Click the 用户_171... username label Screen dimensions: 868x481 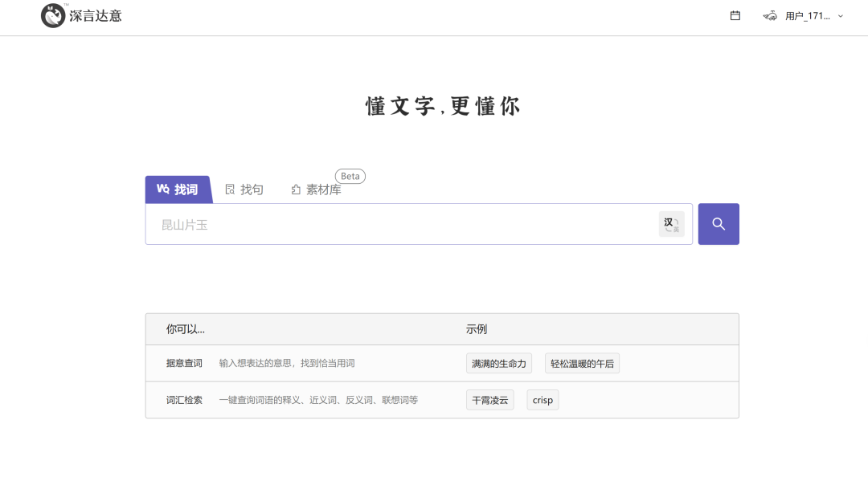pos(807,16)
